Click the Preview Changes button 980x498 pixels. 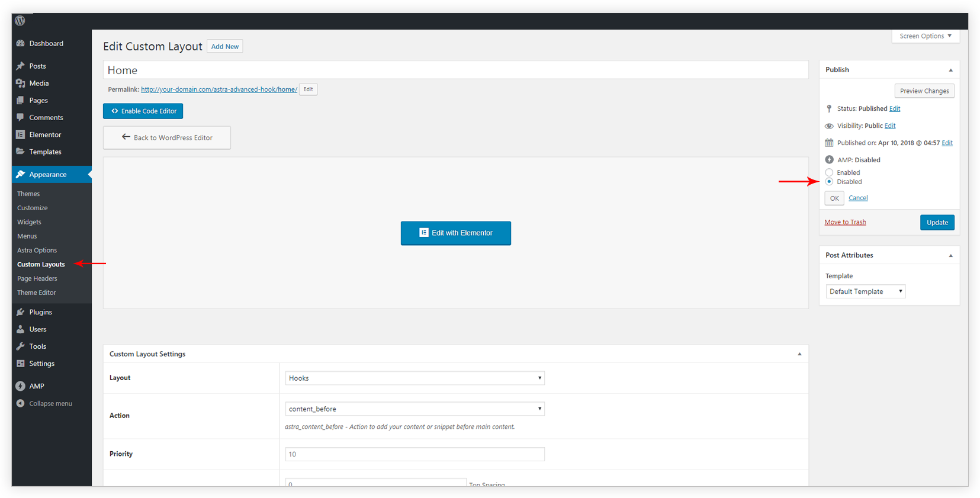point(924,91)
